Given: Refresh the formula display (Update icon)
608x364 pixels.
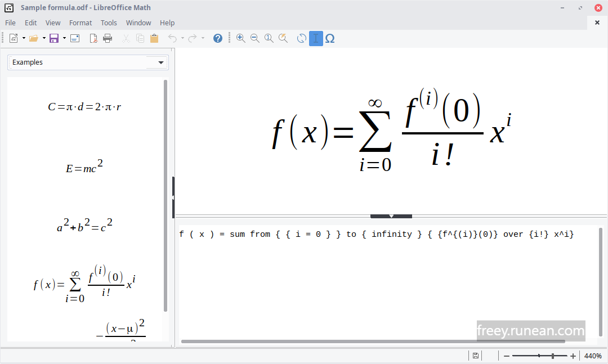Looking at the screenshot, I should tap(302, 38).
